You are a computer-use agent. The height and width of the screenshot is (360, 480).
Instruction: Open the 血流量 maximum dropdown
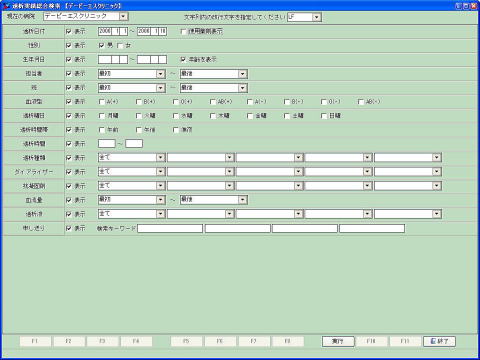[x=243, y=200]
